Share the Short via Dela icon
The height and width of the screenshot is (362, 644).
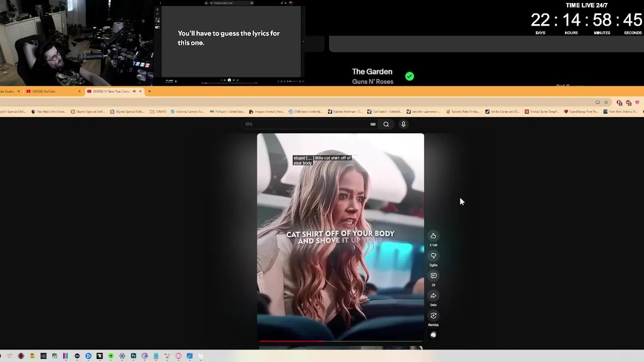tap(433, 296)
